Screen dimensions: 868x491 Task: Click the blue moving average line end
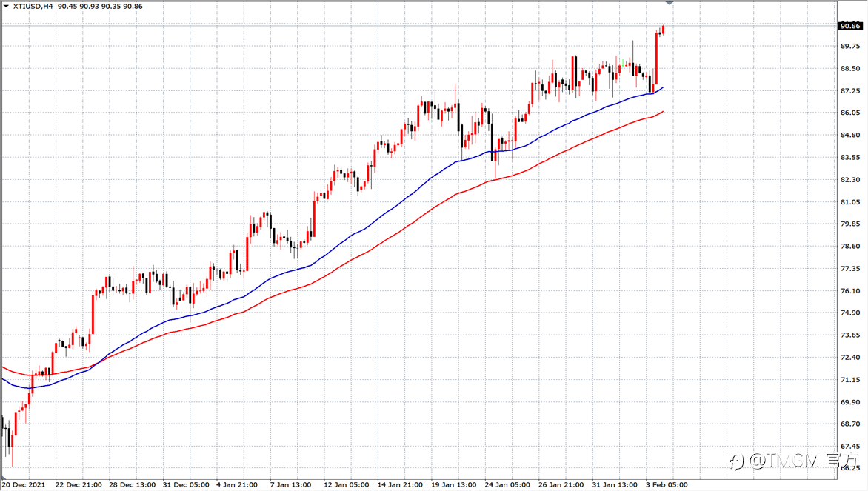coord(661,89)
